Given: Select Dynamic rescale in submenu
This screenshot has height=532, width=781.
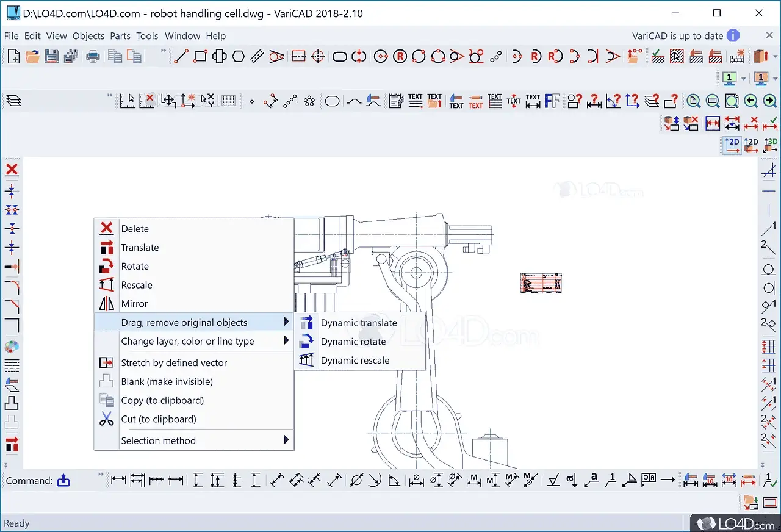Looking at the screenshot, I should [x=360, y=360].
